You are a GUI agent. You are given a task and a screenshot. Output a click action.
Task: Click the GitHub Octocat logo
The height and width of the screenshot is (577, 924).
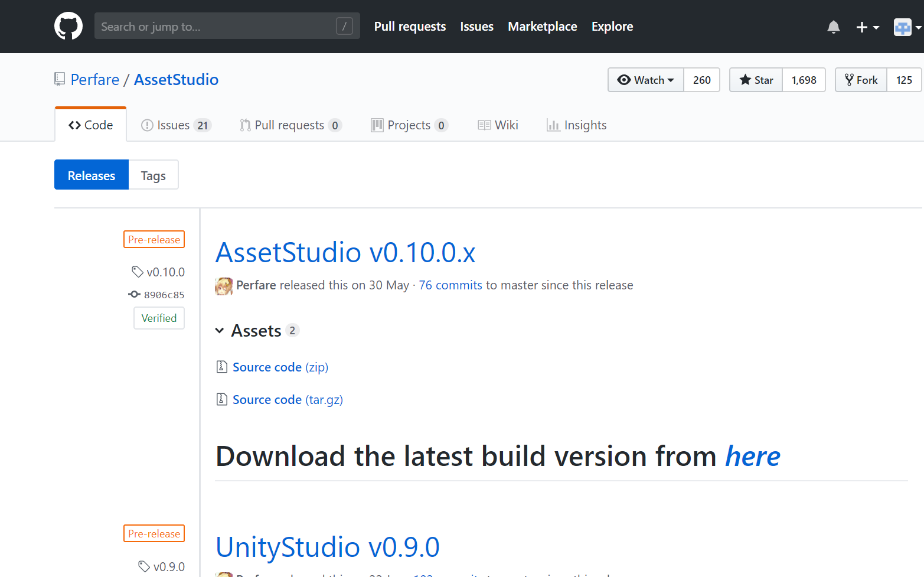click(x=68, y=26)
